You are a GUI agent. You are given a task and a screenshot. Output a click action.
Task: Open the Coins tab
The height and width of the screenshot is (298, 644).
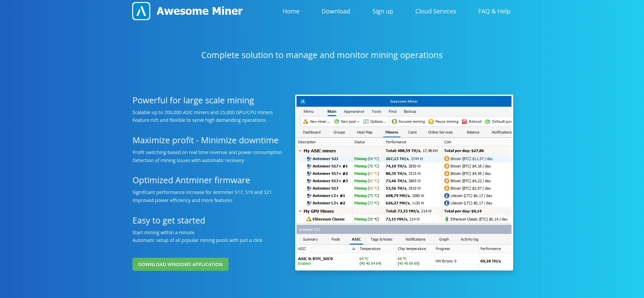click(412, 132)
